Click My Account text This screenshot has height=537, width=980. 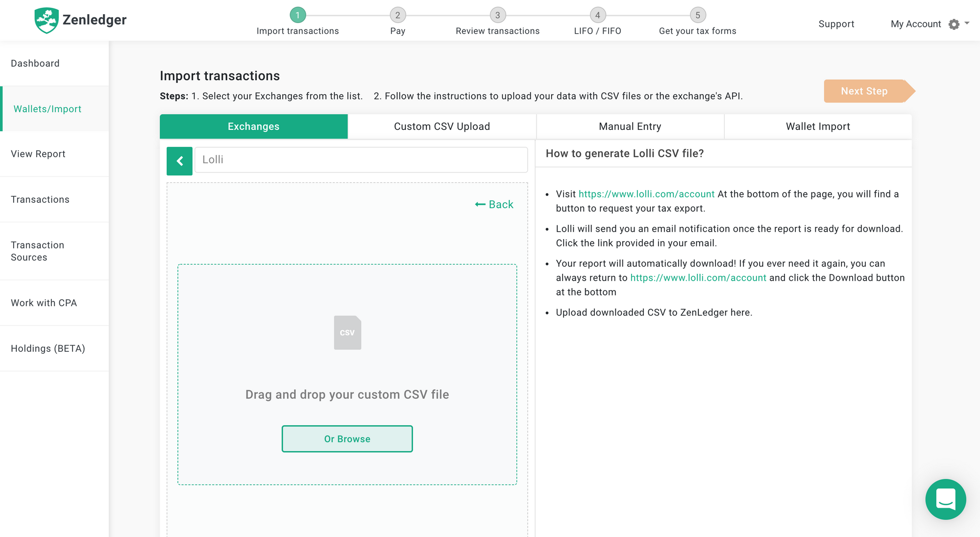[x=916, y=24]
